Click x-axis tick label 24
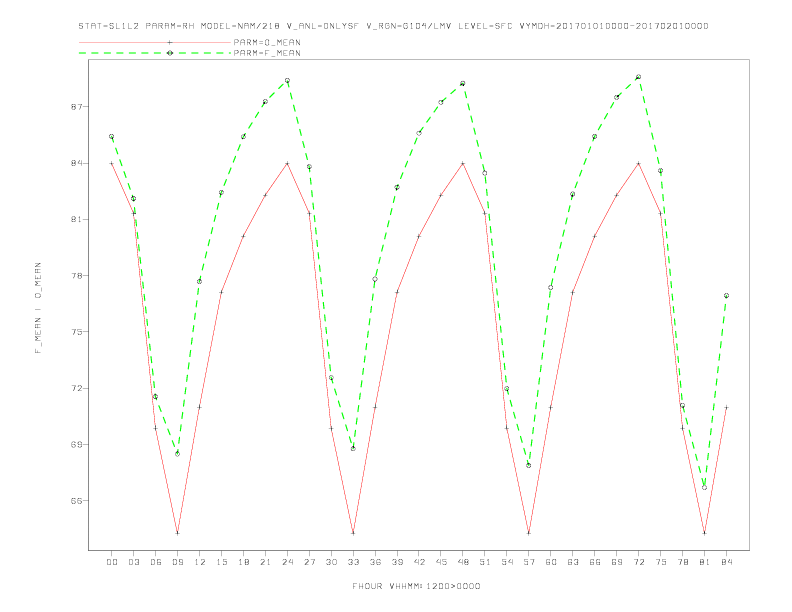792x612 pixels. pos(287,562)
